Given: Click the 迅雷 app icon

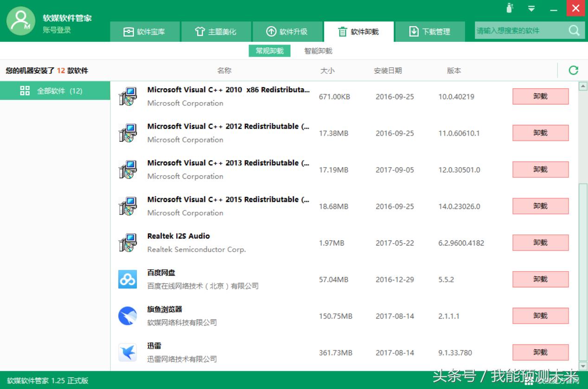Looking at the screenshot, I should click(128, 352).
